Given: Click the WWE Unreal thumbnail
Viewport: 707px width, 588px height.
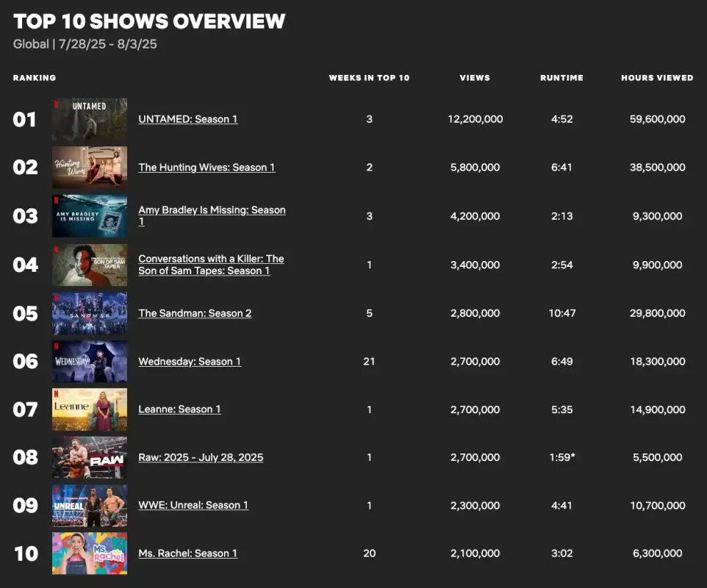Looking at the screenshot, I should (90, 506).
